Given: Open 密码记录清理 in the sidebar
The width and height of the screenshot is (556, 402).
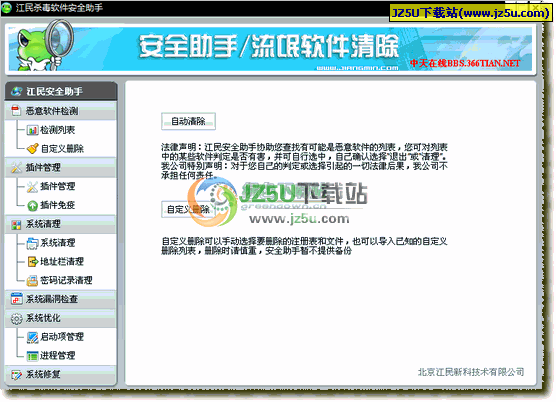Looking at the screenshot, I should click(66, 280).
